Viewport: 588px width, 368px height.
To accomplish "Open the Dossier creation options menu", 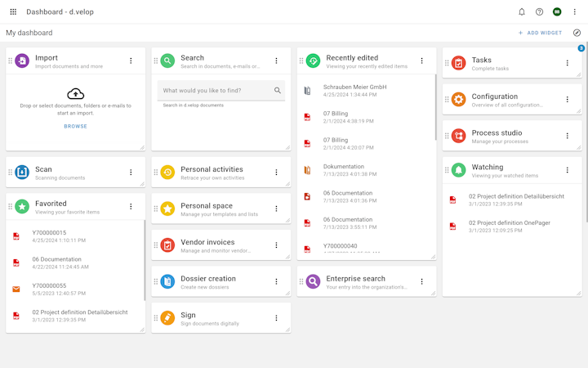I will tap(276, 281).
